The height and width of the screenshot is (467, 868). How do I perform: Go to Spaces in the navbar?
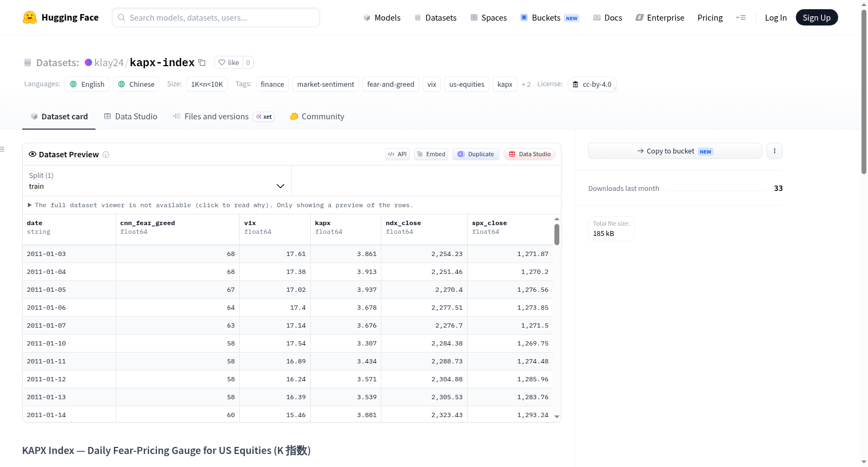pos(488,17)
